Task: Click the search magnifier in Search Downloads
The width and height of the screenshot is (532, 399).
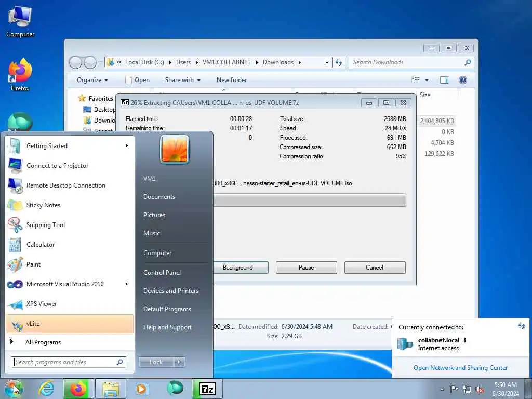Action: coord(468,62)
